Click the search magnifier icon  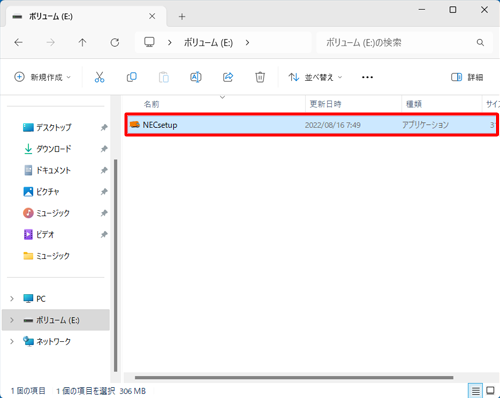pyautogui.click(x=480, y=42)
